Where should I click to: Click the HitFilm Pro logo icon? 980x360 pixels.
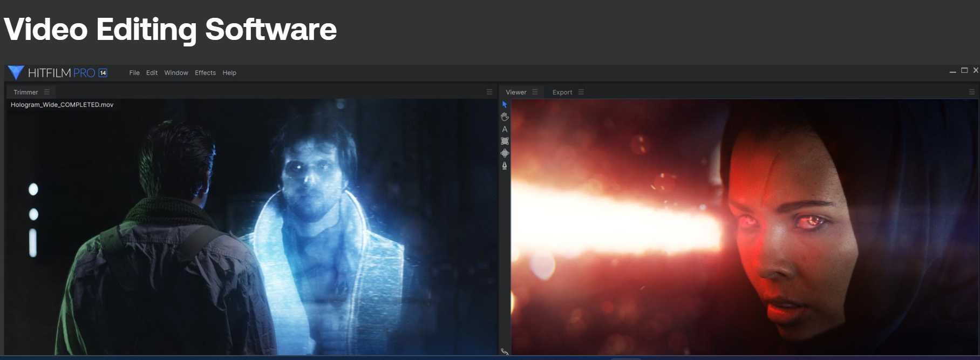click(x=16, y=72)
